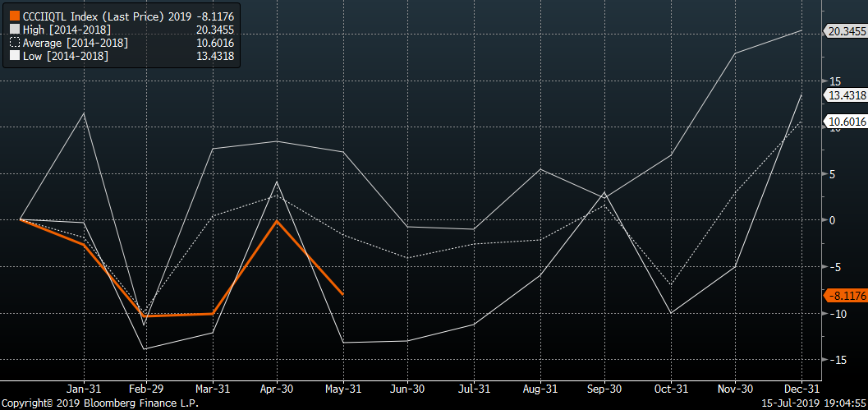The image size is (868, 410).
Task: Click the 13.4318 low value label
Action: point(845,95)
